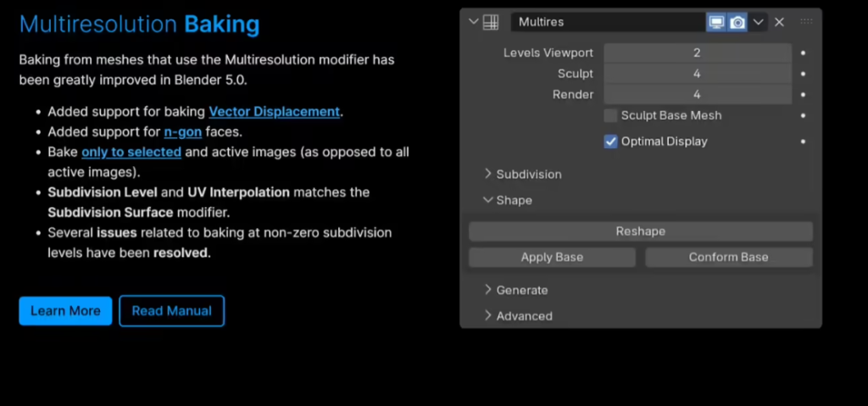Viewport: 868px width, 406px height.
Task: Click the Sculpt level value field
Action: point(698,74)
